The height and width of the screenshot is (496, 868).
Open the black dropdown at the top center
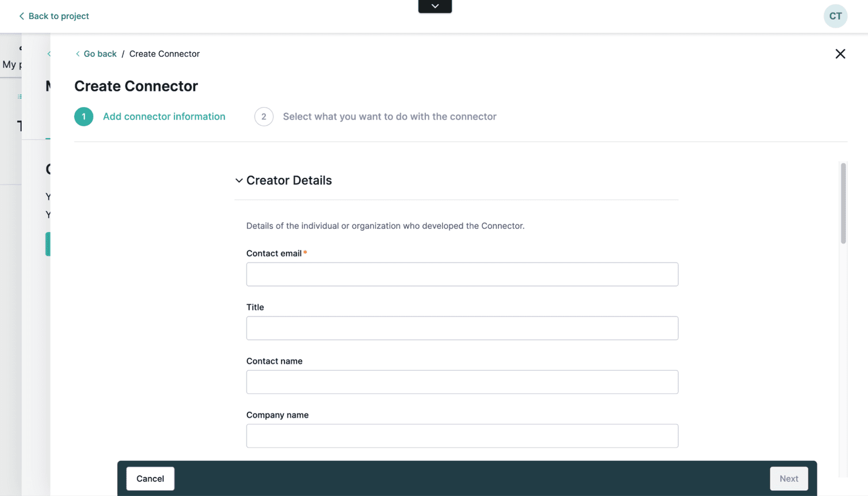(x=435, y=6)
